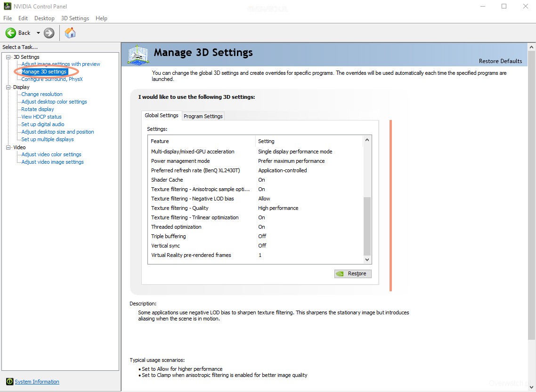Open the Desktop menu
This screenshot has height=392, width=536.
click(x=44, y=18)
